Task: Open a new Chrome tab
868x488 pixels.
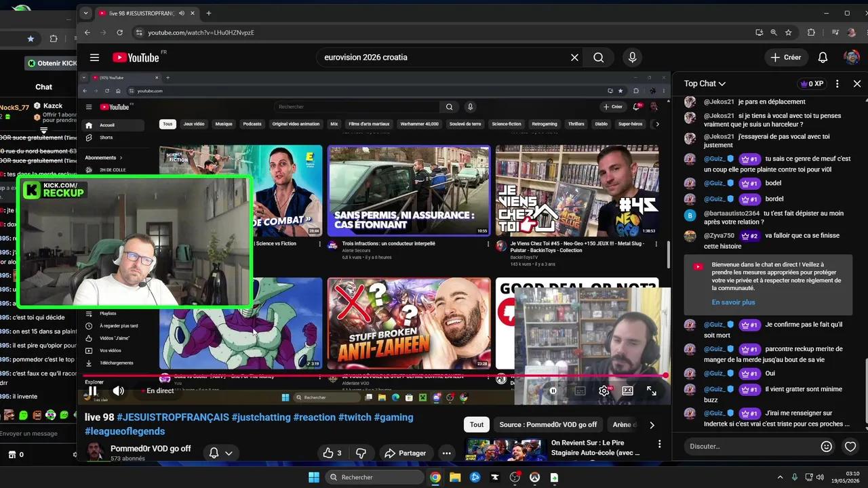Action: coord(208,13)
